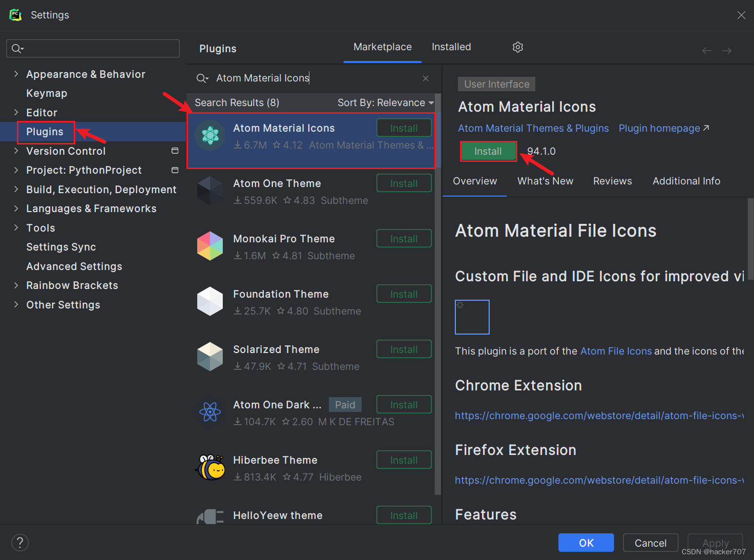Screen dimensions: 754x560
Task: Click the plugin description vertical scrollbar
Action: [x=750, y=239]
